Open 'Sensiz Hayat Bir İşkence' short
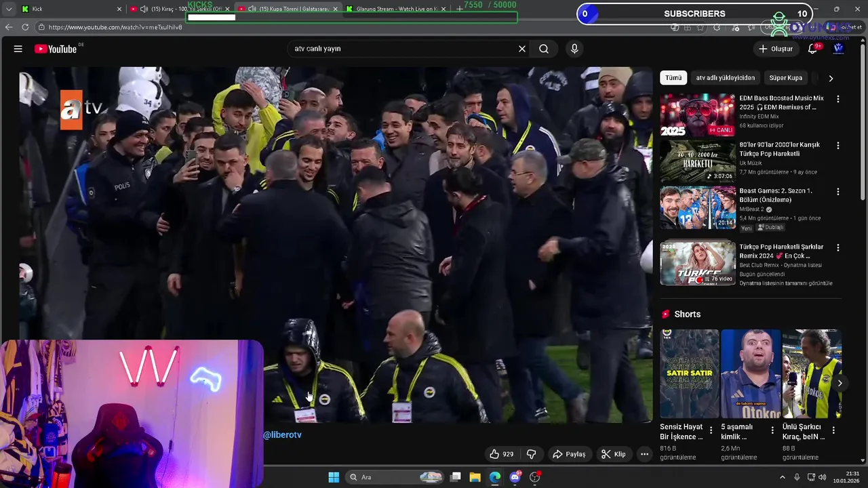Viewport: 868px width, 488px height. coord(690,373)
